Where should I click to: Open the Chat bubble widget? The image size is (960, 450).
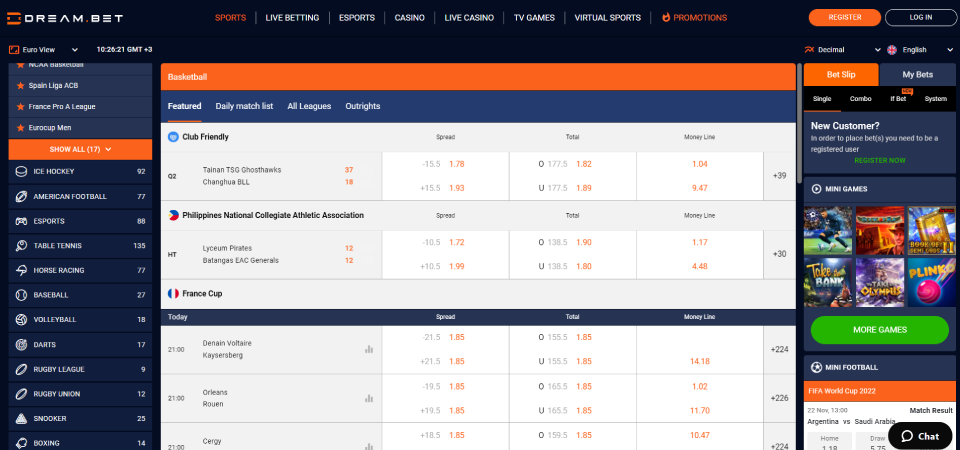click(919, 436)
